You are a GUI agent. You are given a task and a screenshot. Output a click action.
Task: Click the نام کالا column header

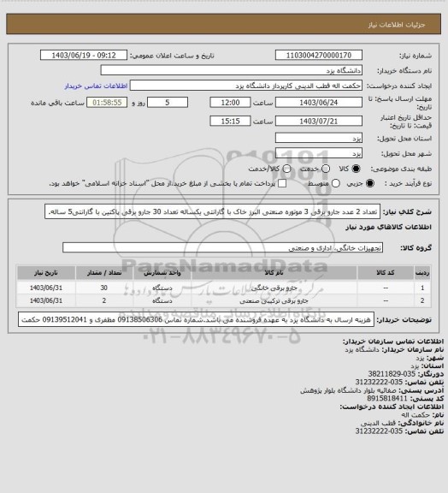274,272
